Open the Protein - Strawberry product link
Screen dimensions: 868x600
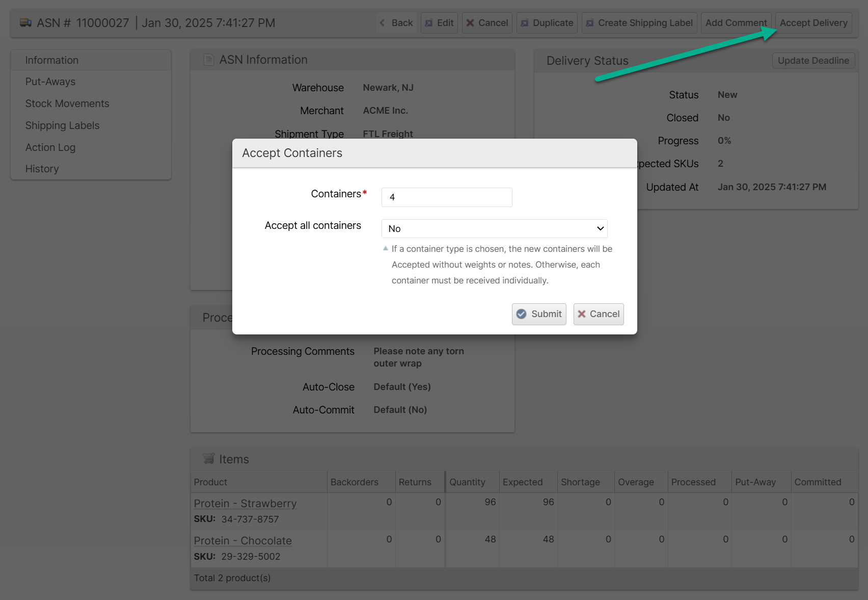pos(245,503)
